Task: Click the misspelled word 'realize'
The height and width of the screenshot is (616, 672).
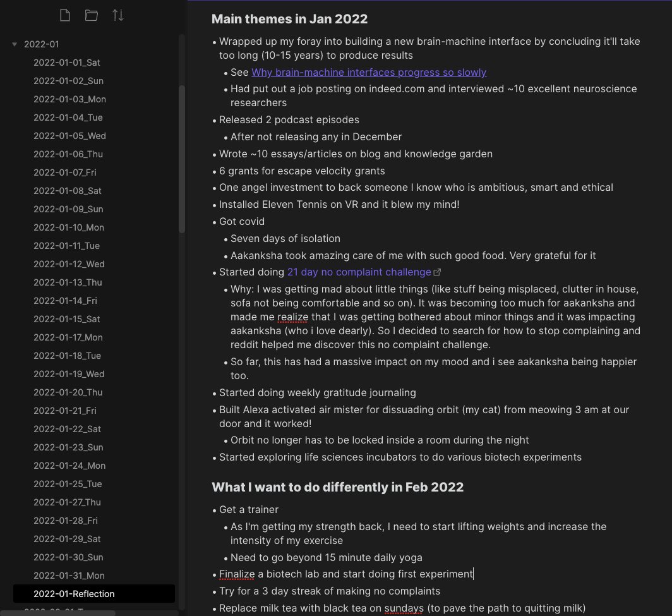Action: point(292,317)
